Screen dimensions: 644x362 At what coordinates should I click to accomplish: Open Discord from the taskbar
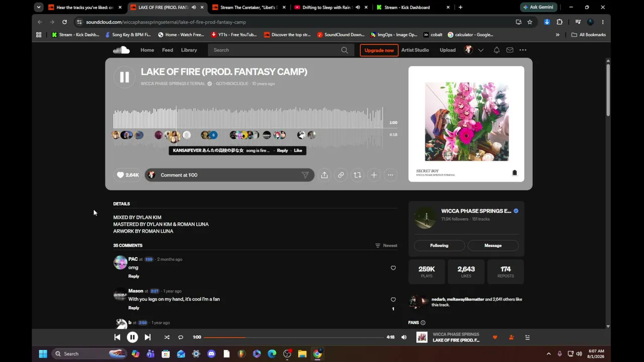(x=211, y=354)
